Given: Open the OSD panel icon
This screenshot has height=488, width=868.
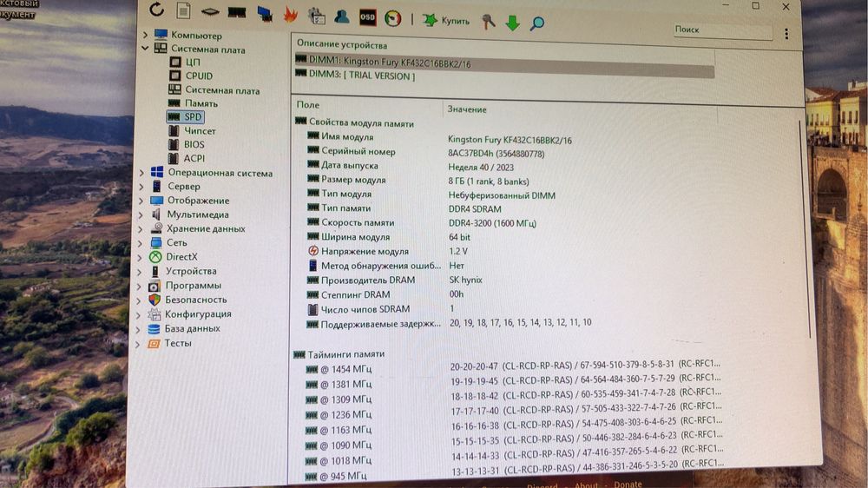Looking at the screenshot, I should [367, 17].
